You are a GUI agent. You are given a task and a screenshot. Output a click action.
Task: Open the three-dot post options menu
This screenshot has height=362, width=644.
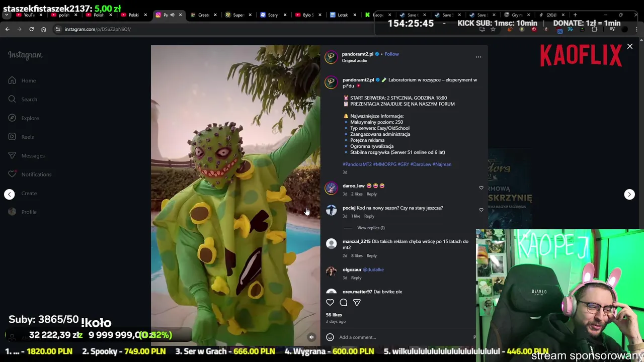[x=478, y=57]
